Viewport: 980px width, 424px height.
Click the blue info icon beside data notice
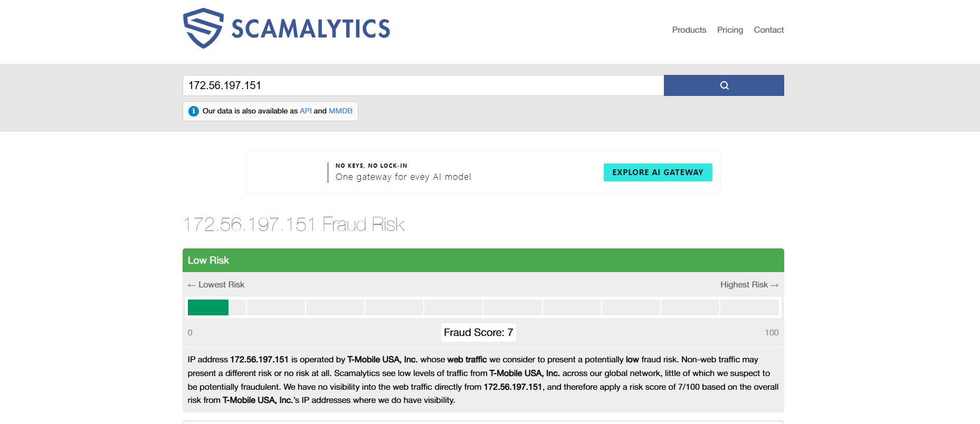[194, 111]
